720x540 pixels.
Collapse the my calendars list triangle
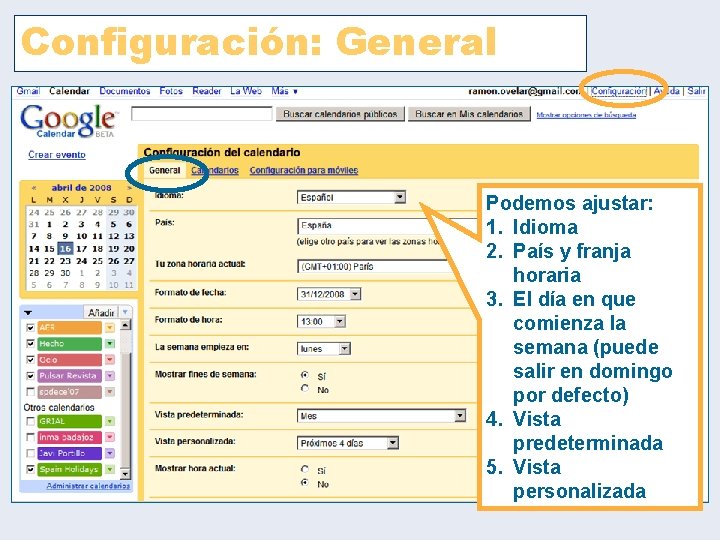(28, 313)
